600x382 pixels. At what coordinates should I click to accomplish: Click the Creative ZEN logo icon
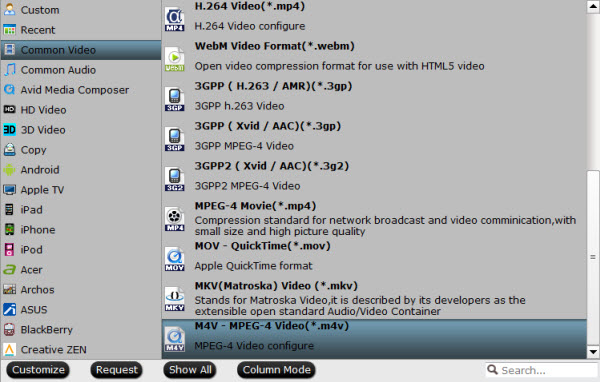[x=10, y=349]
